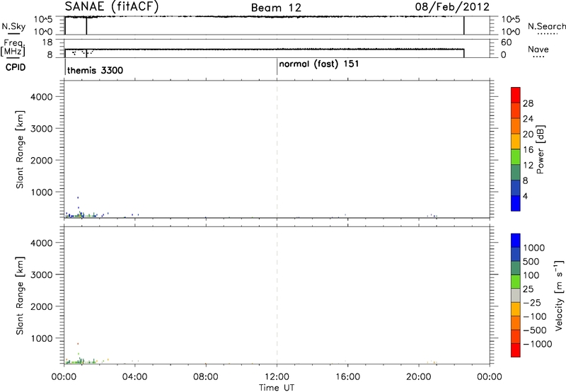Click the 2000 tick in velocity panel
Image resolution: width=566 pixels, height=392 pixels.
(41, 306)
